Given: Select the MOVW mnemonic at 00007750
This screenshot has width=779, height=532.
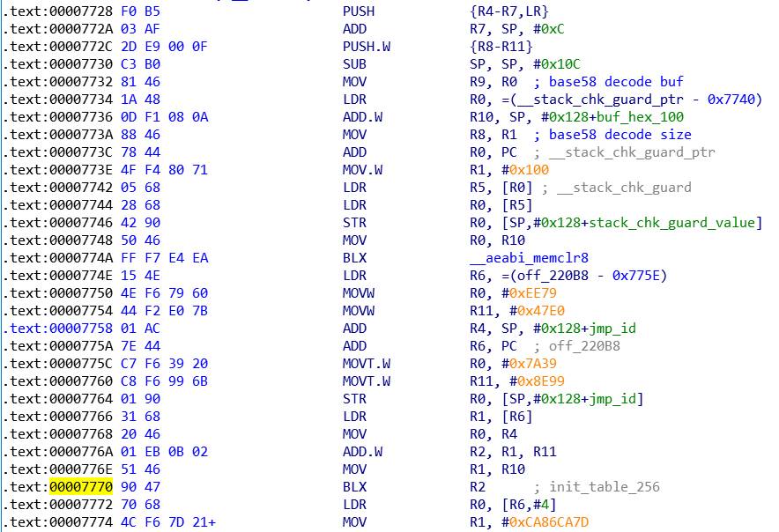Looking at the screenshot, I should [359, 293].
